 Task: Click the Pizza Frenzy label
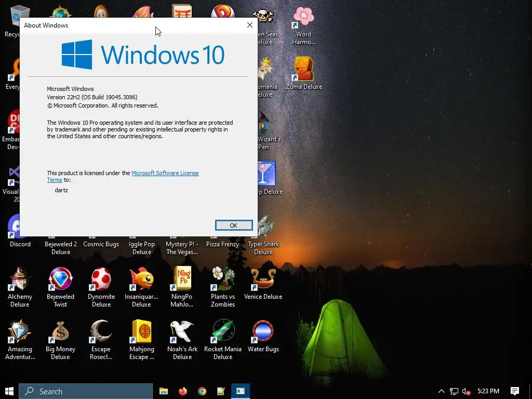pos(222,244)
